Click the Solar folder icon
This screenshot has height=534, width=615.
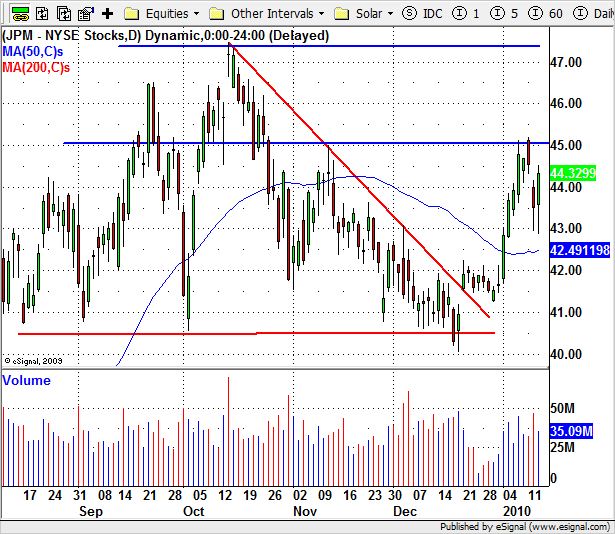342,14
